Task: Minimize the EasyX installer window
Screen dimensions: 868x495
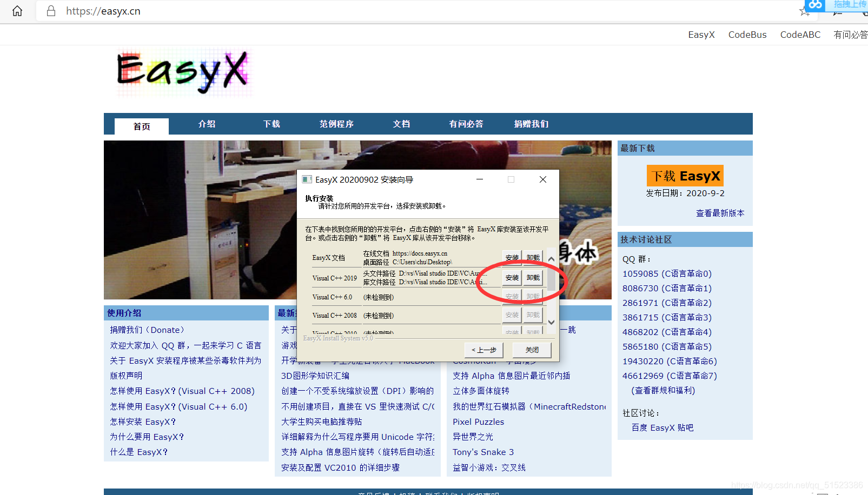Action: point(479,179)
